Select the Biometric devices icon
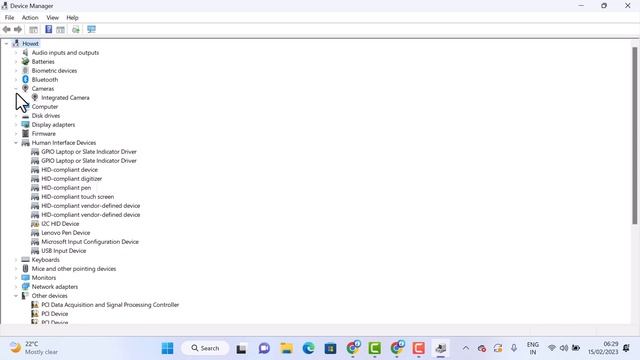Screen dimensions: 640x360 coord(25,71)
